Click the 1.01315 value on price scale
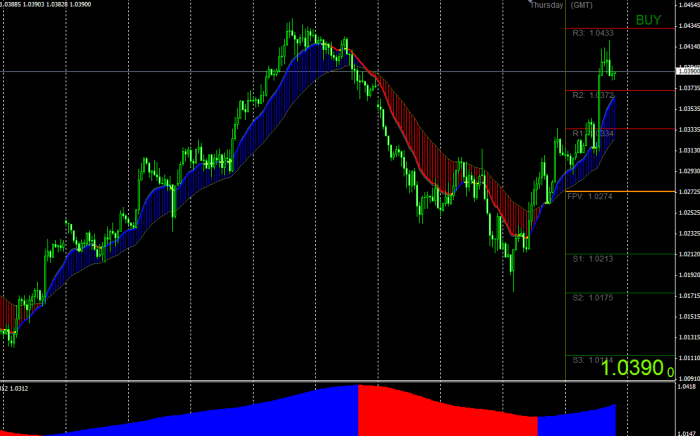Screen dimensions: 700x436 click(689, 337)
